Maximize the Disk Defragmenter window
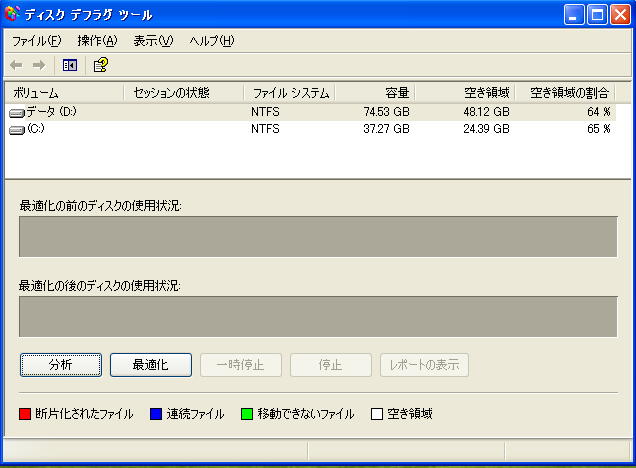Viewport: 636px width, 468px height. pos(597,15)
